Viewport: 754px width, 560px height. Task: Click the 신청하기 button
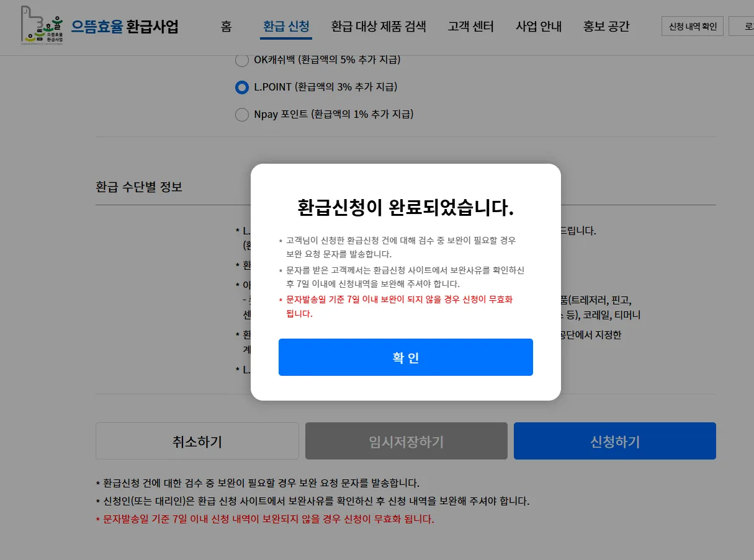tap(615, 441)
